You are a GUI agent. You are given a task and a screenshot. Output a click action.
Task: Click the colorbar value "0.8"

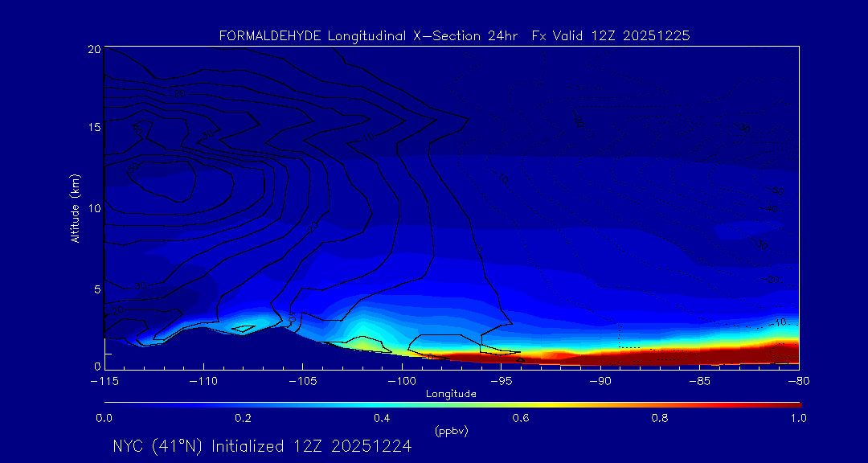coord(660,418)
